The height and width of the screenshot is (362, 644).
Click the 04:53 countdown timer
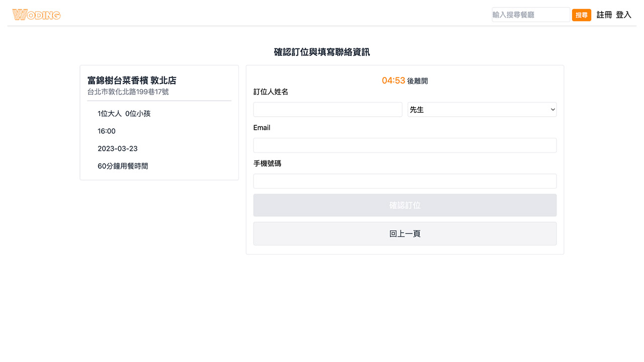pos(393,80)
